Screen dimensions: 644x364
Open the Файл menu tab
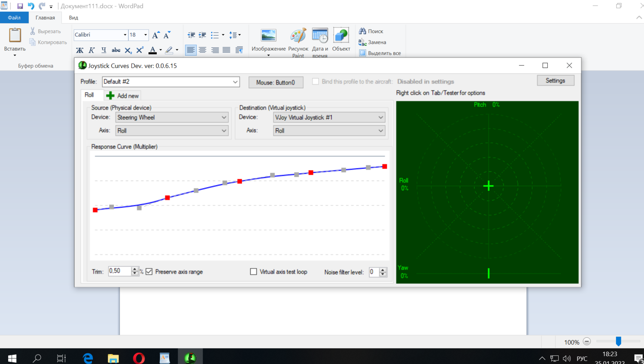(14, 18)
